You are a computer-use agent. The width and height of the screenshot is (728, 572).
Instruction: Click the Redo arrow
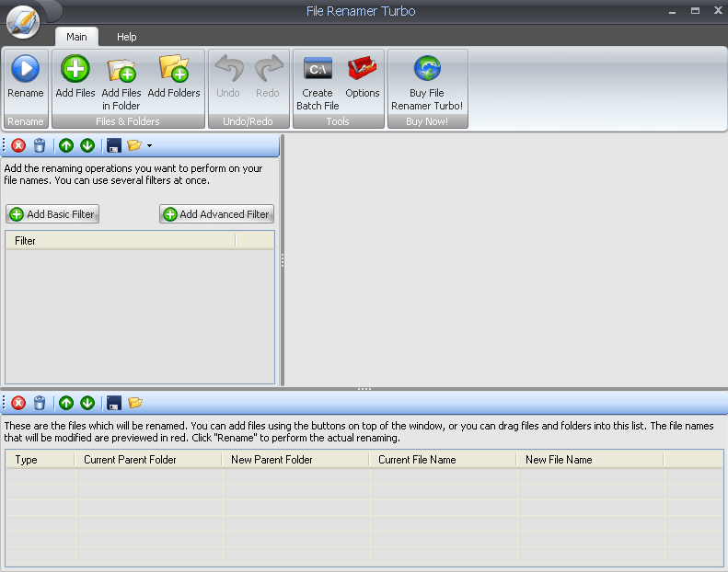269,69
